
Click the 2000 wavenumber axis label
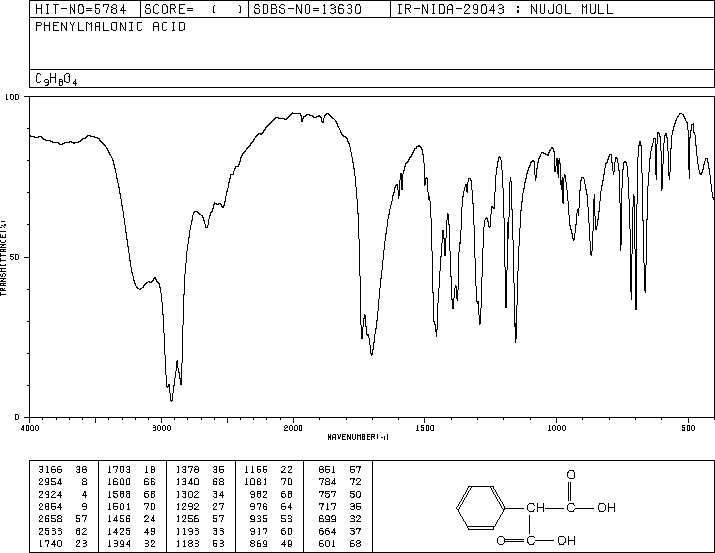point(293,428)
